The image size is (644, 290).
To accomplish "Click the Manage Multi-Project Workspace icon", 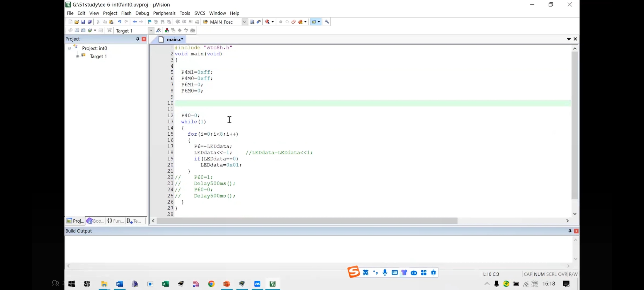I will tap(173, 30).
